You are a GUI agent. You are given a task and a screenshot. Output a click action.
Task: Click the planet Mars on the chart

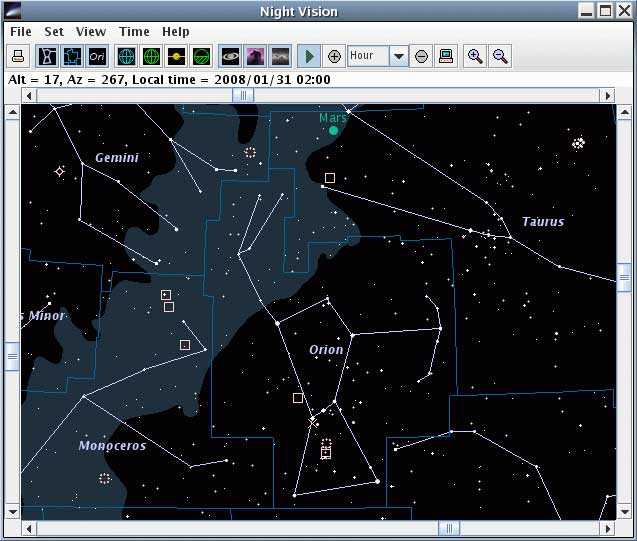point(334,130)
